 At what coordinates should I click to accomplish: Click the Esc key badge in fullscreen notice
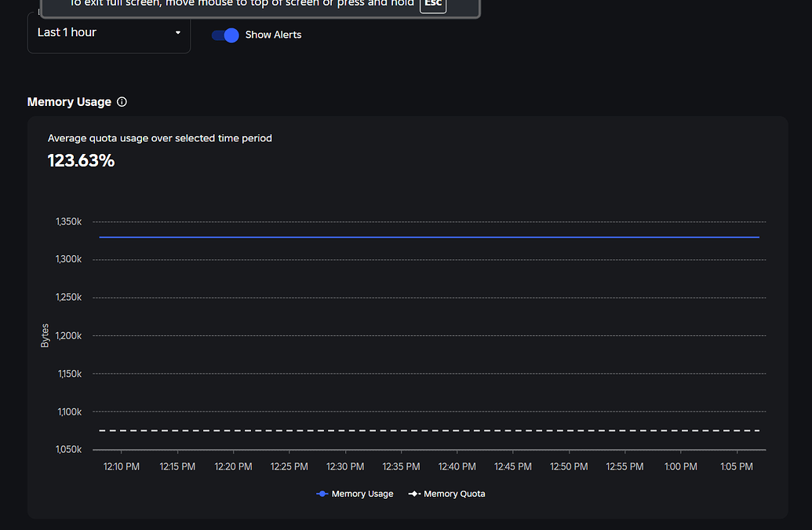tap(432, 3)
